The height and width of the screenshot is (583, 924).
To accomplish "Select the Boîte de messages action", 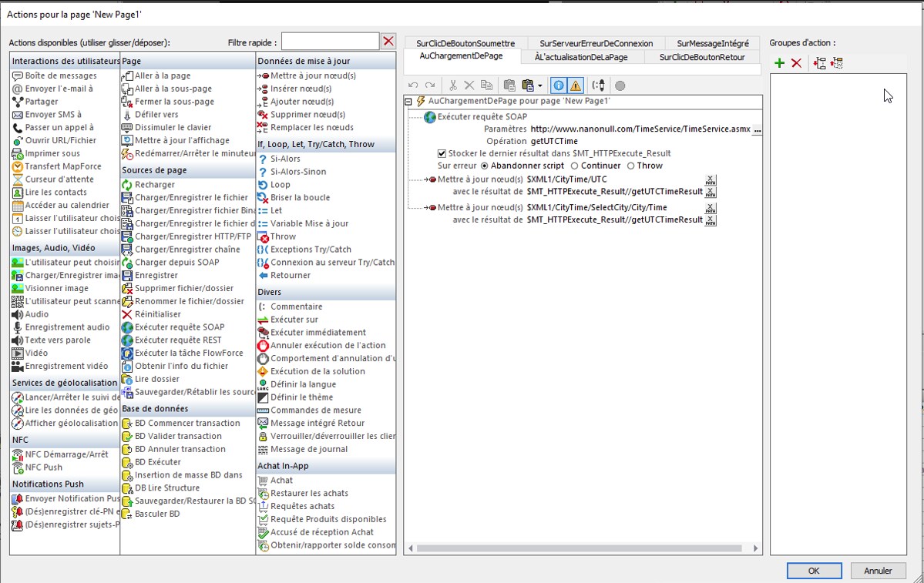I will click(61, 75).
